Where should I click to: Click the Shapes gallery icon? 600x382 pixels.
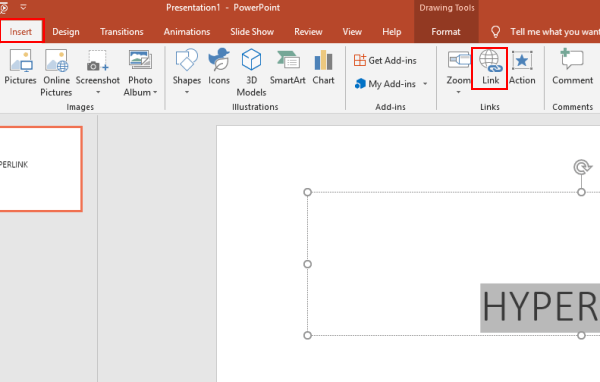coord(187,60)
